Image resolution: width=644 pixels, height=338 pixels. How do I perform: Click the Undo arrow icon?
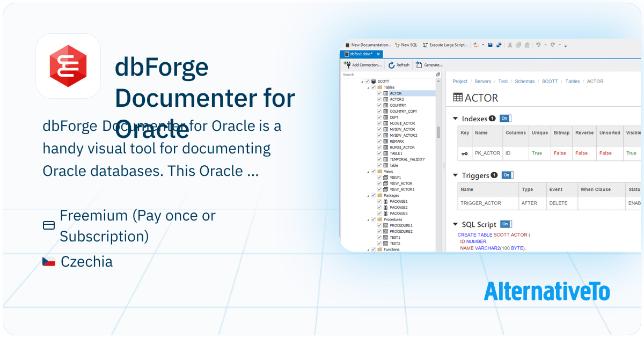pos(538,45)
